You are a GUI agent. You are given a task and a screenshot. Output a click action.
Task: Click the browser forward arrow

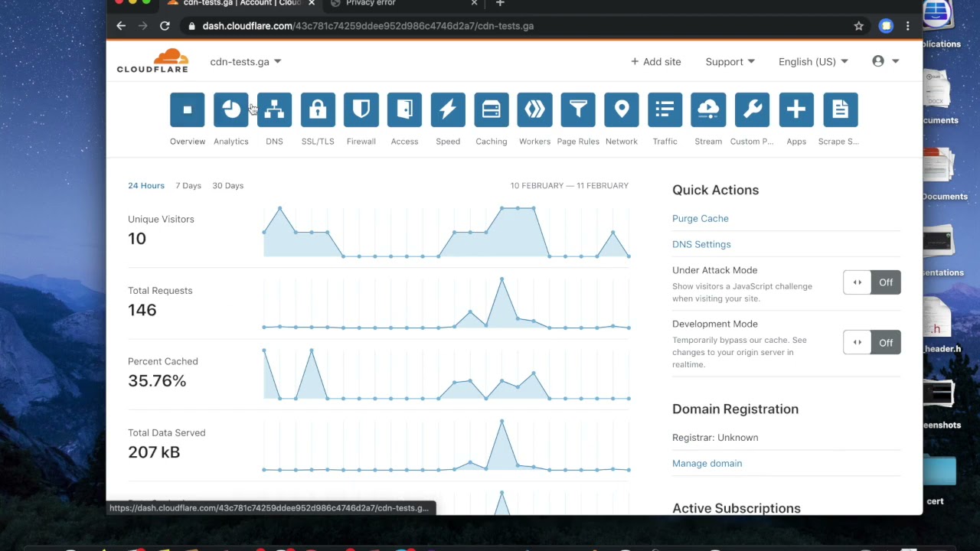tap(142, 26)
